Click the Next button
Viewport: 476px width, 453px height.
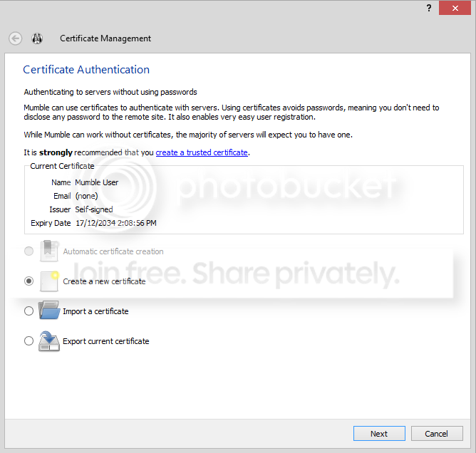379,433
